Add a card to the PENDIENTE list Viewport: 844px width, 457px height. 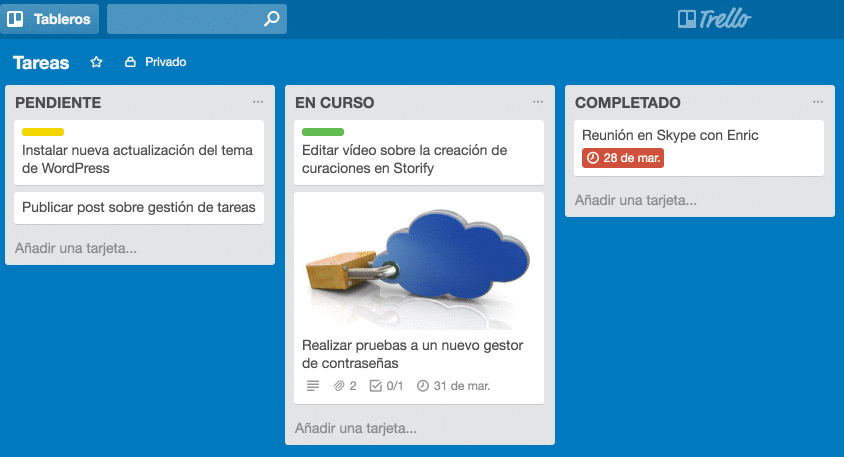click(76, 248)
